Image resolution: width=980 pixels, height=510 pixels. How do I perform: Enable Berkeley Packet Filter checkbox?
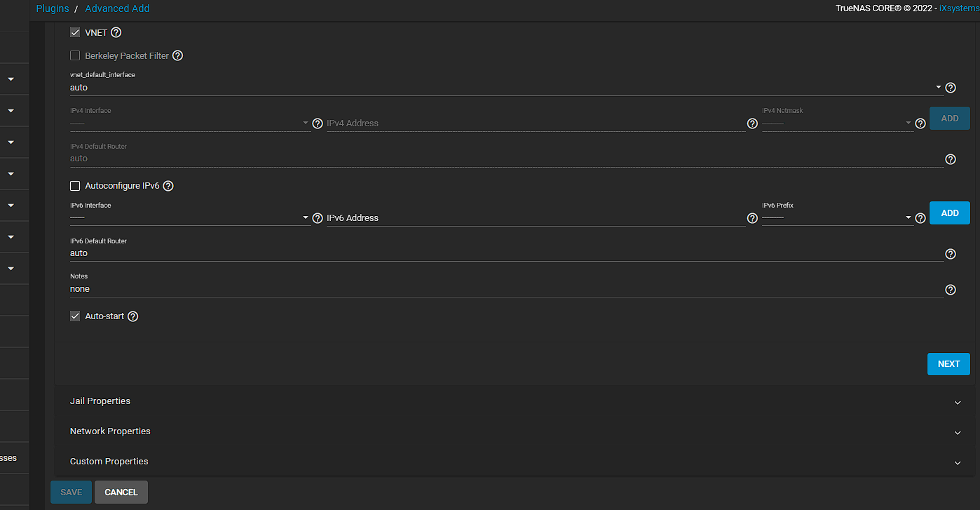pos(75,55)
